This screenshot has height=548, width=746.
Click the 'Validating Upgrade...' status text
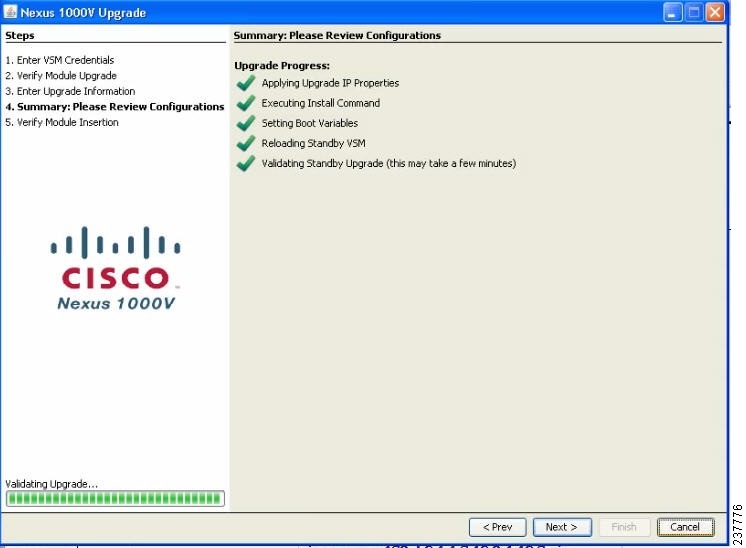tap(51, 484)
